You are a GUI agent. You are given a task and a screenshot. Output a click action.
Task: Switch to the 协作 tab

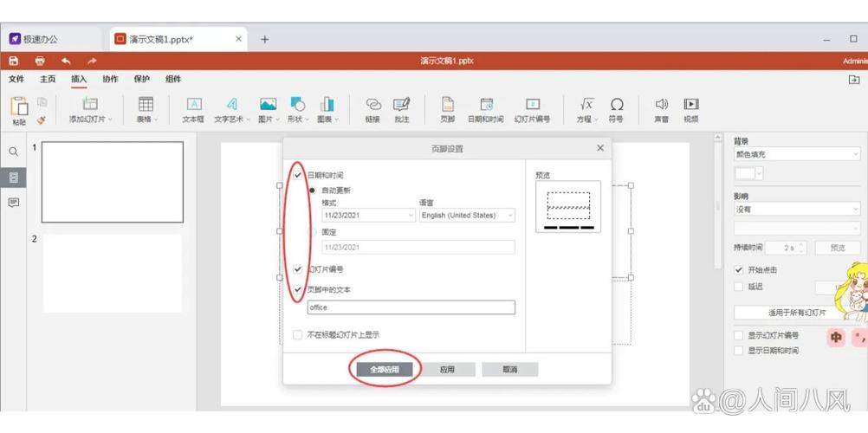point(110,79)
